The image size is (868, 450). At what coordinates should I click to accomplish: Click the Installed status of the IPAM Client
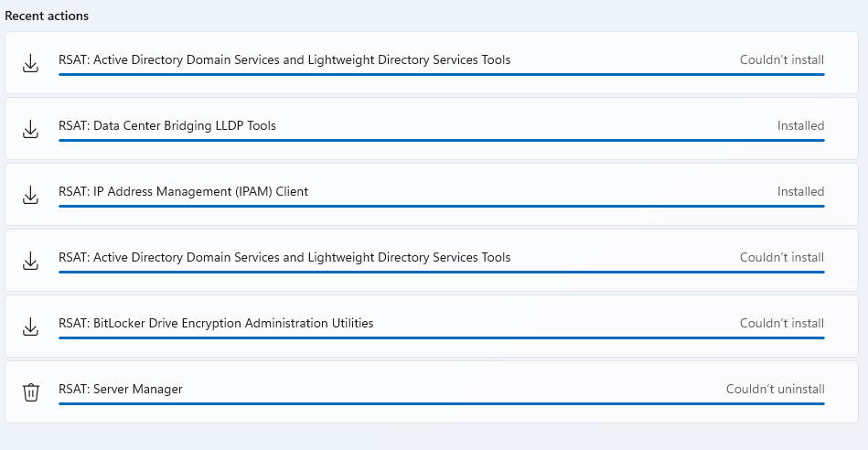(800, 191)
